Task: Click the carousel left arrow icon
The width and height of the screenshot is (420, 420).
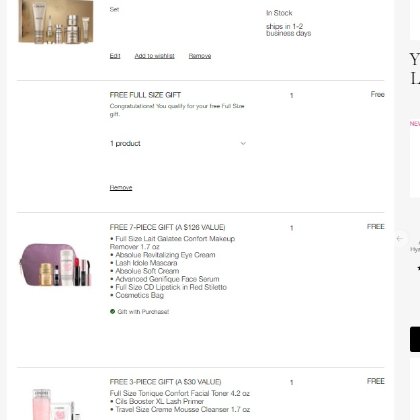Action: coord(400,238)
